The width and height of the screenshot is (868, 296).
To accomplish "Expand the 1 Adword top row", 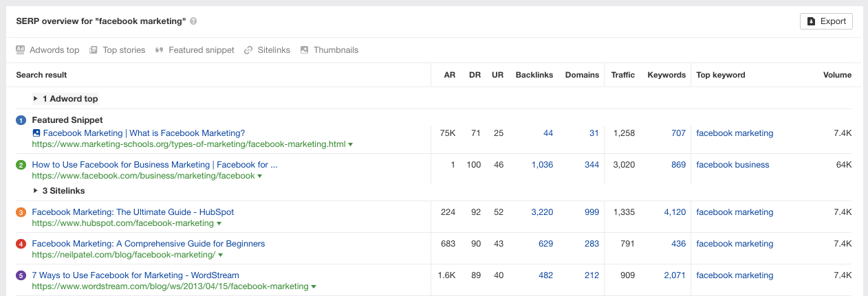I will [x=36, y=99].
